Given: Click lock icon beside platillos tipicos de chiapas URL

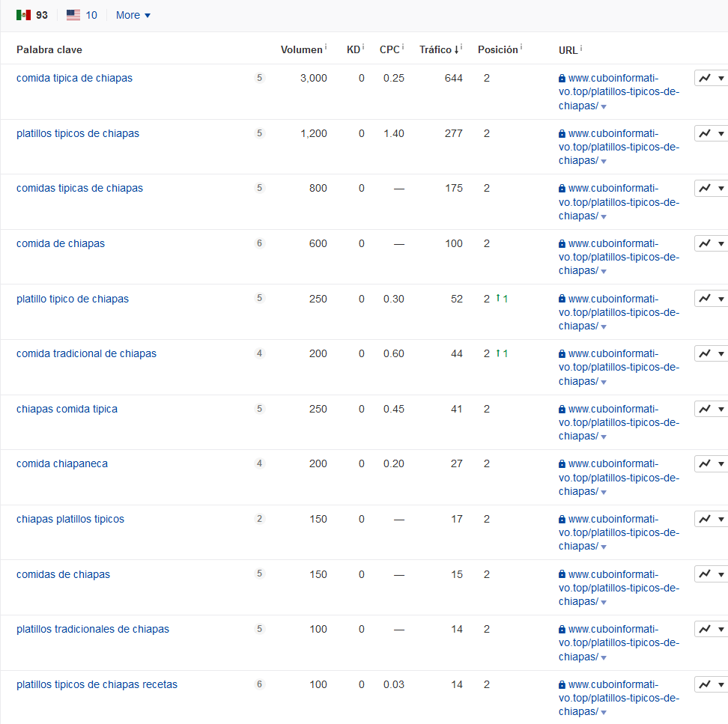Looking at the screenshot, I should [562, 133].
